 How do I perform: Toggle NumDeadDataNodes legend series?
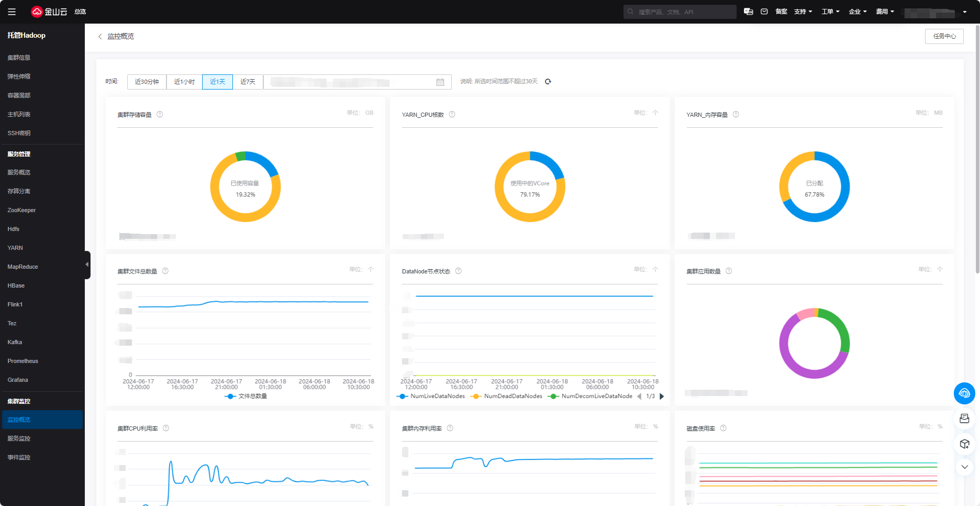(x=507, y=397)
